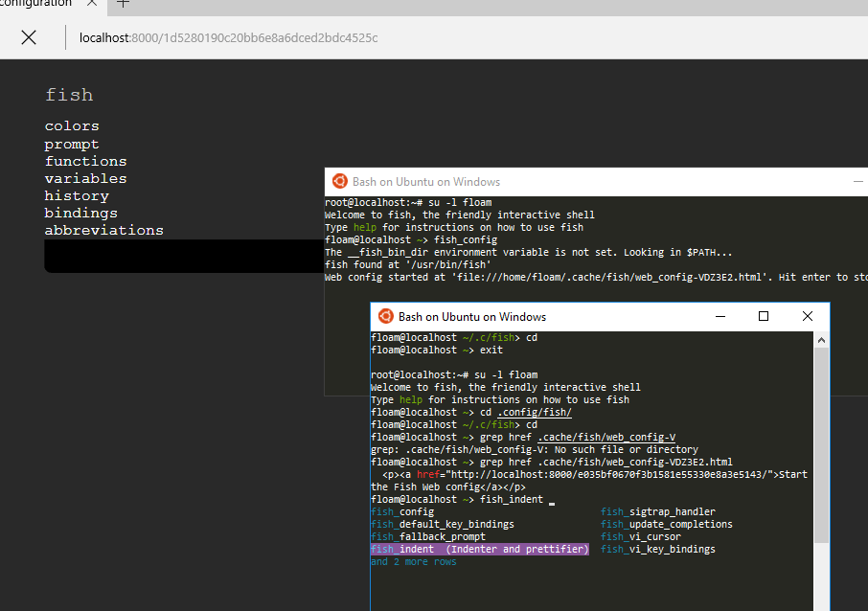Click the fish heading on web page
Screen dimensions: 868x611
point(69,95)
